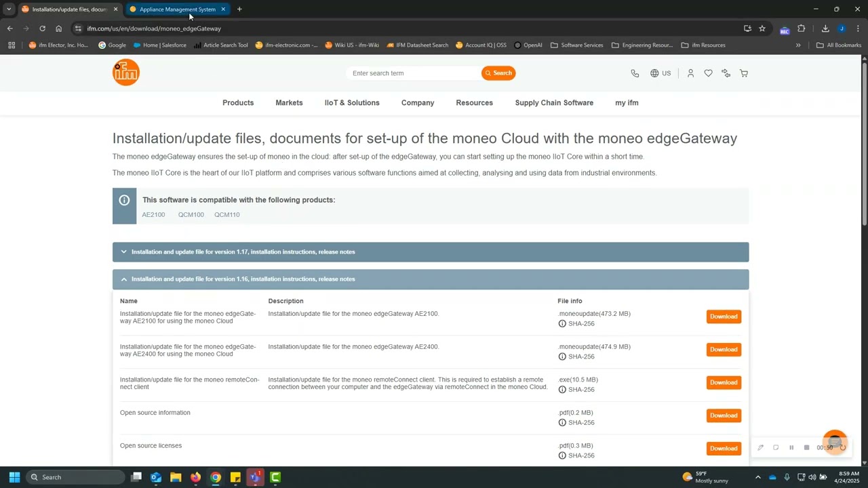868x488 pixels.
Task: Show SHA-256 info for Open source information
Action: click(576, 423)
